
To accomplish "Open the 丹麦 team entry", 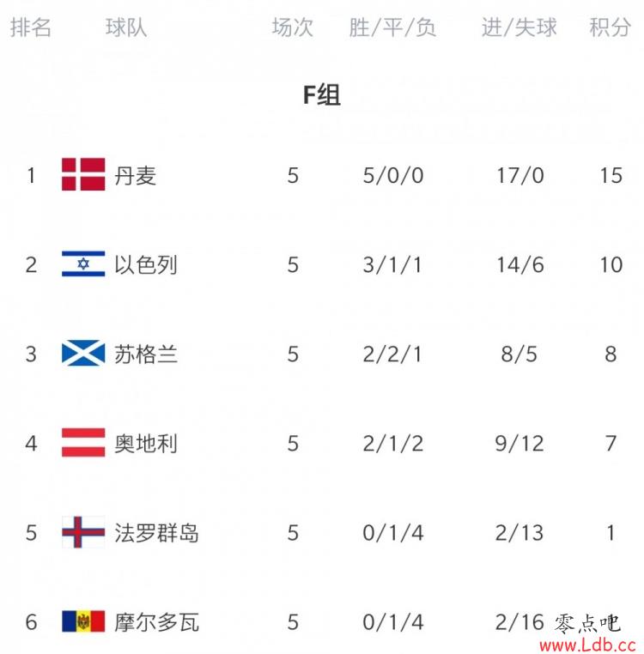I will pos(135,176).
